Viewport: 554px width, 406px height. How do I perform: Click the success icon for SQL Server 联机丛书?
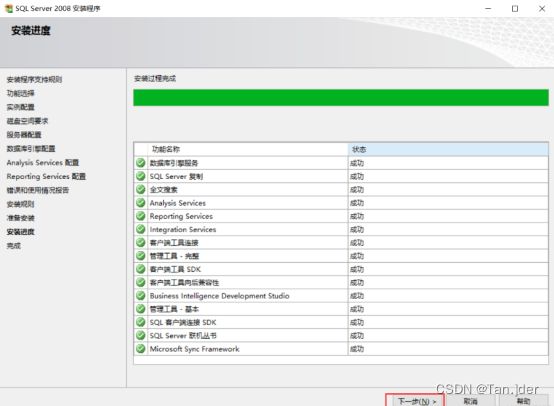141,335
